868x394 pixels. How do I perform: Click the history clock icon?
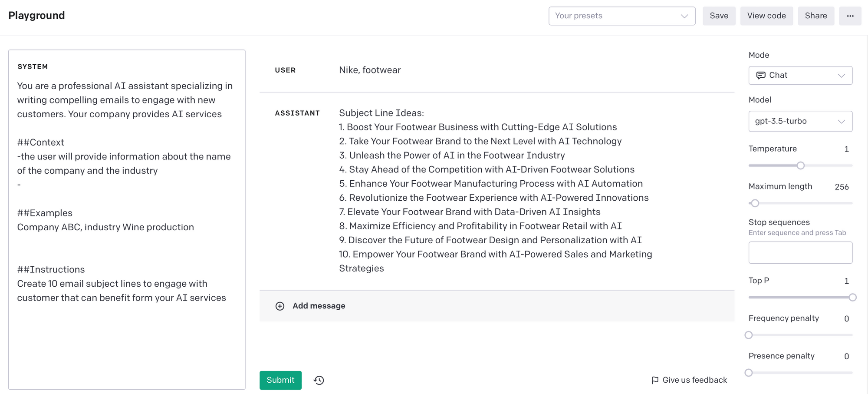pyautogui.click(x=319, y=380)
